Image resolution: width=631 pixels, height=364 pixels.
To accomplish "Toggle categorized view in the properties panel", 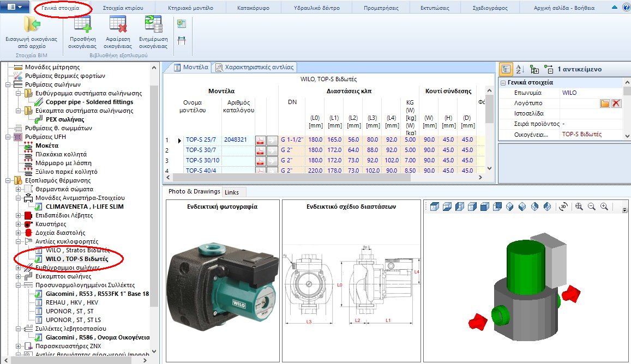I will (x=505, y=70).
